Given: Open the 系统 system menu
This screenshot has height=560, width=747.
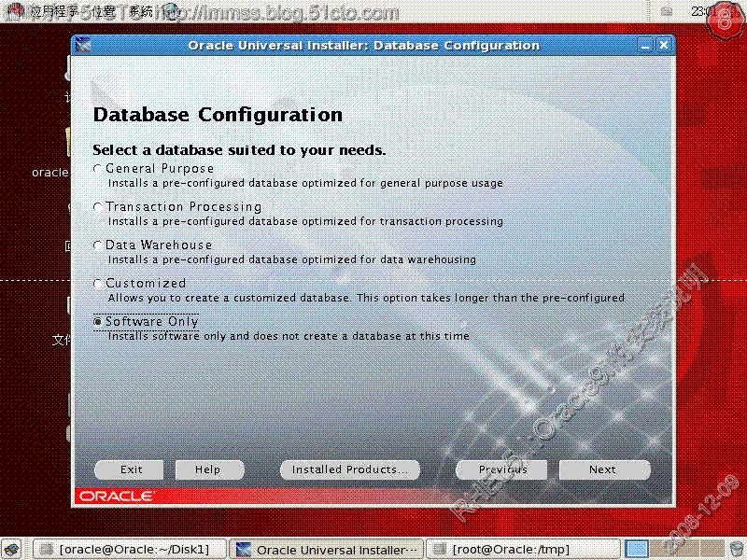Looking at the screenshot, I should [x=141, y=10].
